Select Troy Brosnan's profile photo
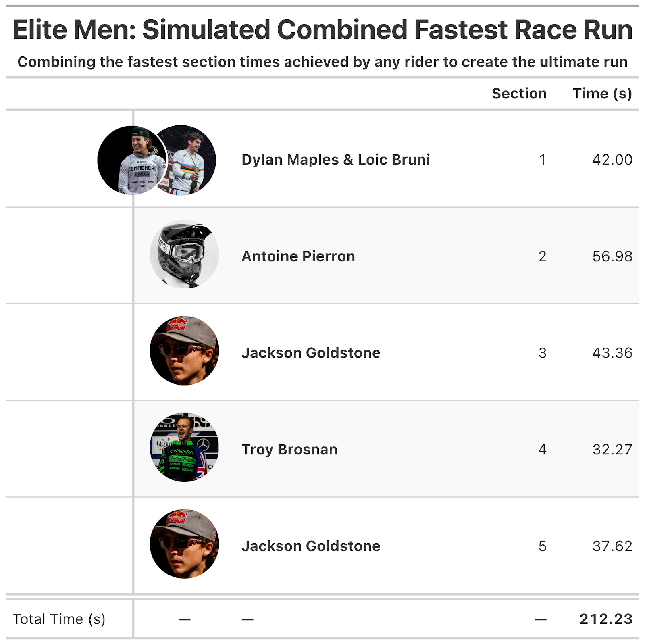The height and width of the screenshot is (644, 645). point(184,447)
